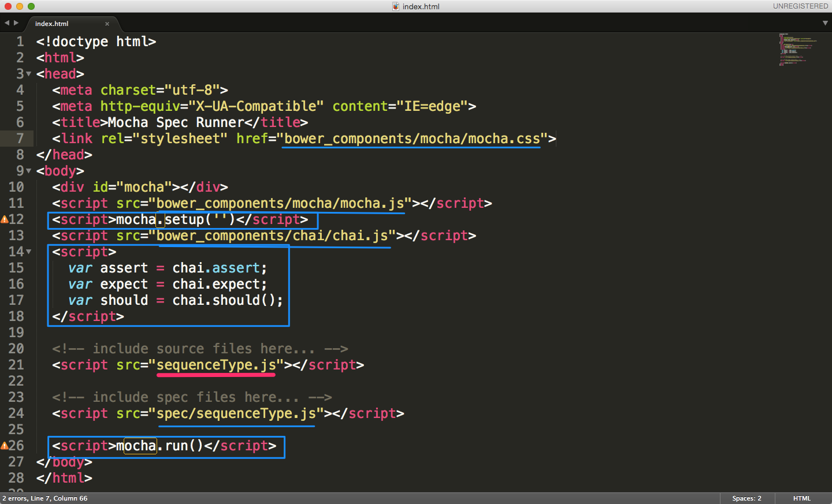Collapse the head tag fold arrow

pyautogui.click(x=28, y=74)
